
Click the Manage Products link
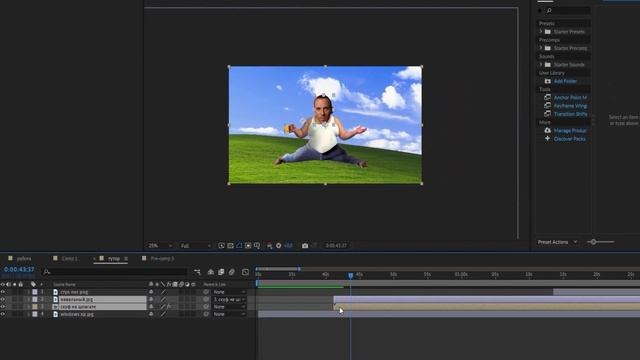(x=570, y=131)
